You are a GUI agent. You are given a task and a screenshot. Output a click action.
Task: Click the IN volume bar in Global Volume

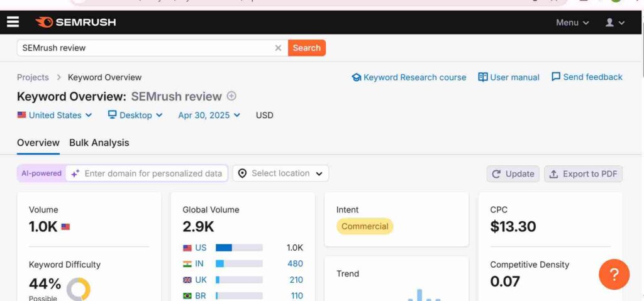tap(239, 264)
